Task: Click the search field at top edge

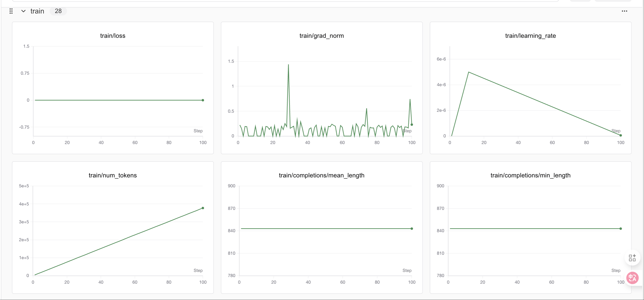Action: (x=285, y=1)
